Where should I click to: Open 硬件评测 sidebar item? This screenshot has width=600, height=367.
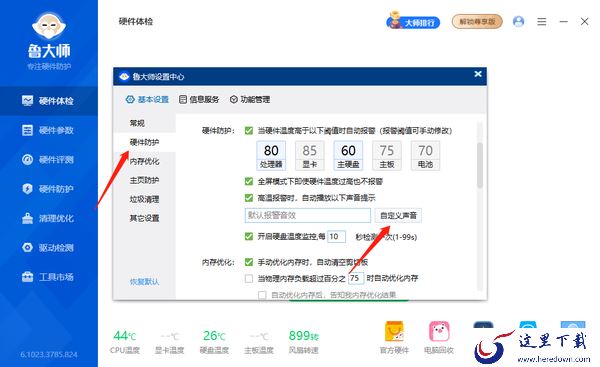click(x=49, y=160)
